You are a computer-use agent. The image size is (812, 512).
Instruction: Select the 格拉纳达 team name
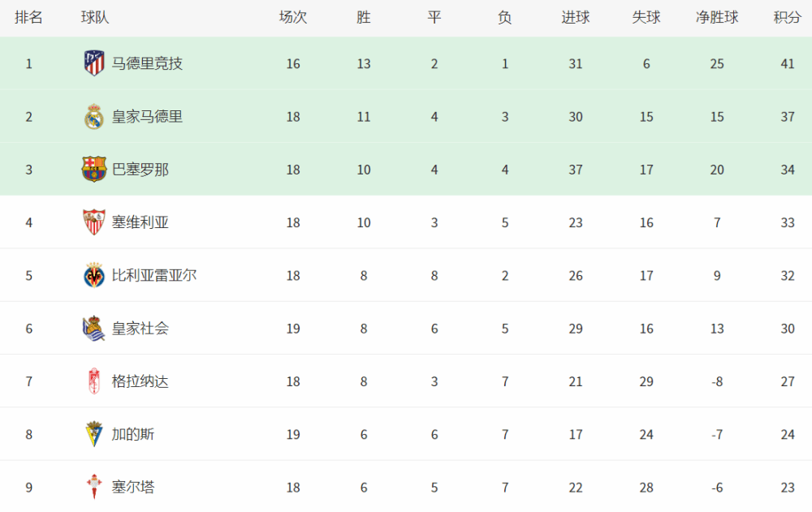click(140, 381)
